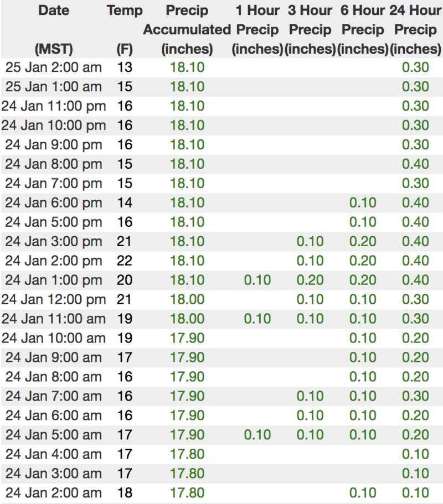This screenshot has width=443, height=504.
Task: Click 1 Hour Precip value for 24 Jan 11:00 am
Action: point(257,319)
